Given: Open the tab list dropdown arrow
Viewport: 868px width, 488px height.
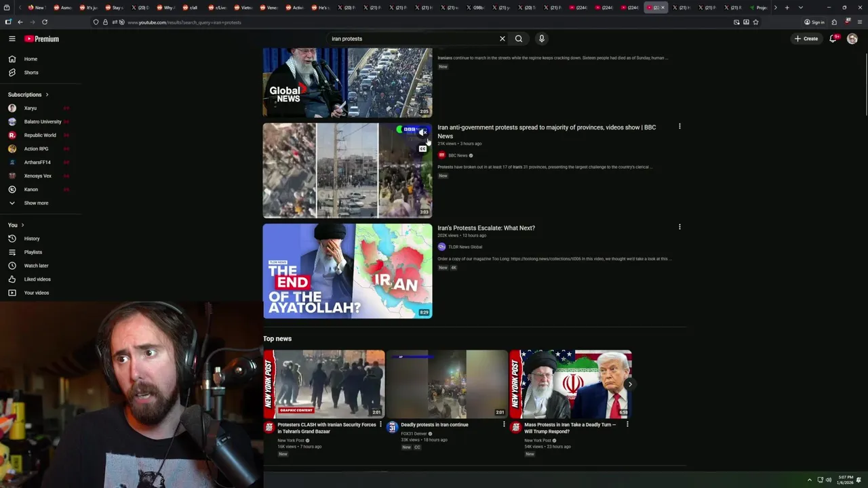Looking at the screenshot, I should pos(801,7).
